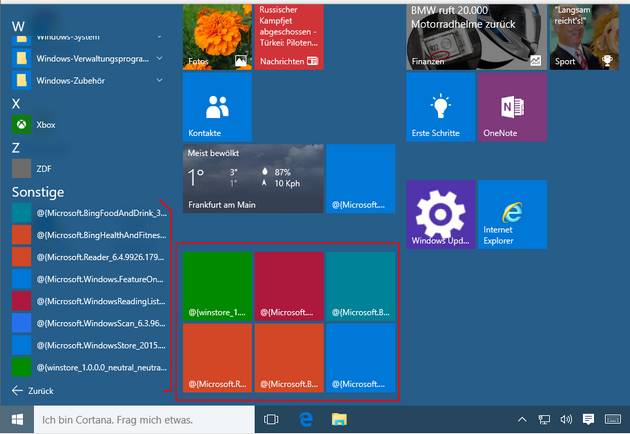This screenshot has height=434, width=630.
Task: Open the Fotos flower tile
Action: click(x=217, y=37)
